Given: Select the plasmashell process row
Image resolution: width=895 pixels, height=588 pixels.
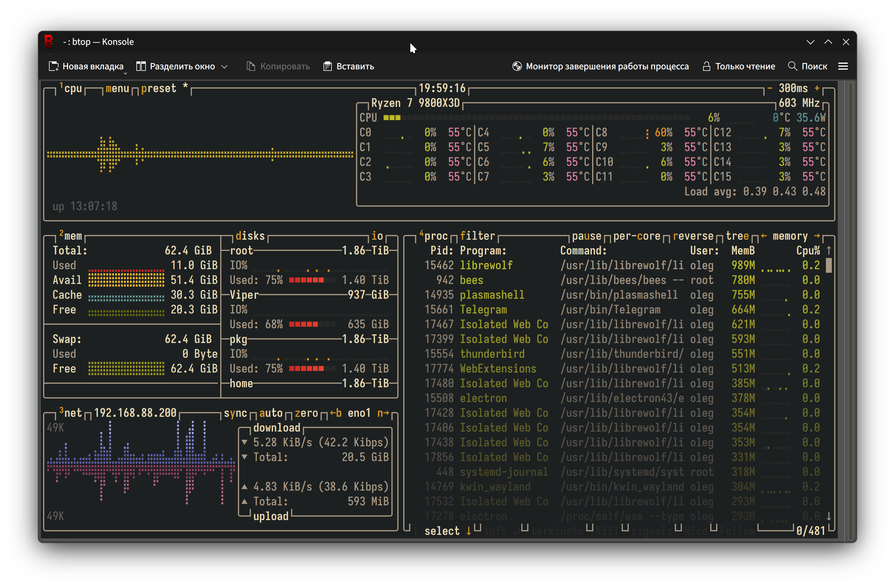Looking at the screenshot, I should tap(622, 295).
